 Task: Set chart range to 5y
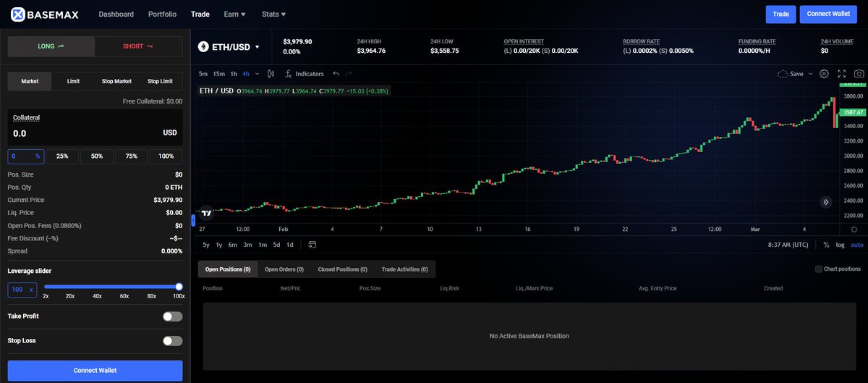[x=206, y=245]
